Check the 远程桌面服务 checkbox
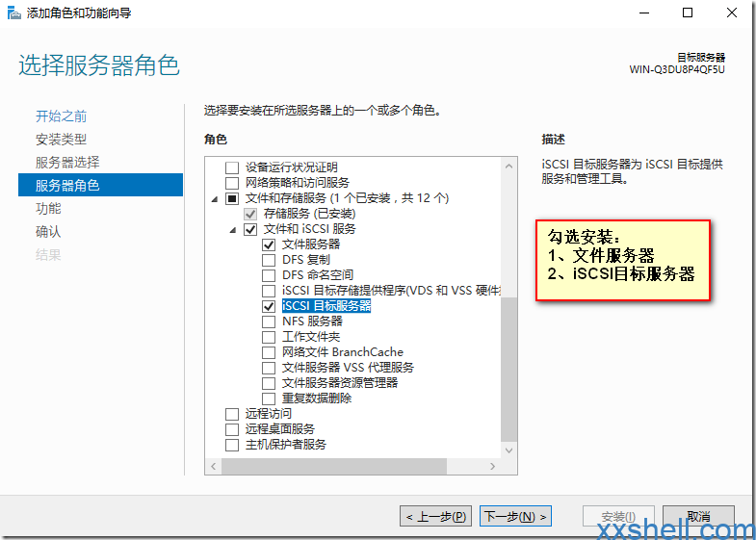The height and width of the screenshot is (540, 756). click(232, 429)
